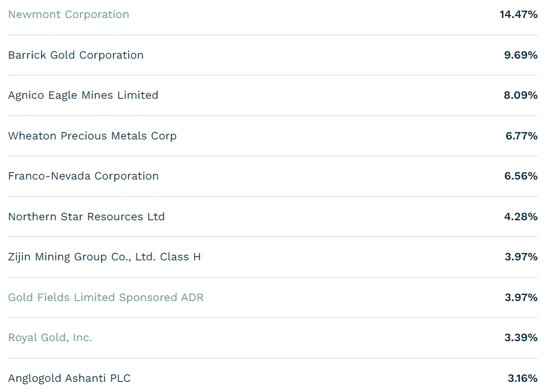Open the Gold Fields Limited Sponsored ADR link
Screen dimensions: 548x392
coord(105,297)
